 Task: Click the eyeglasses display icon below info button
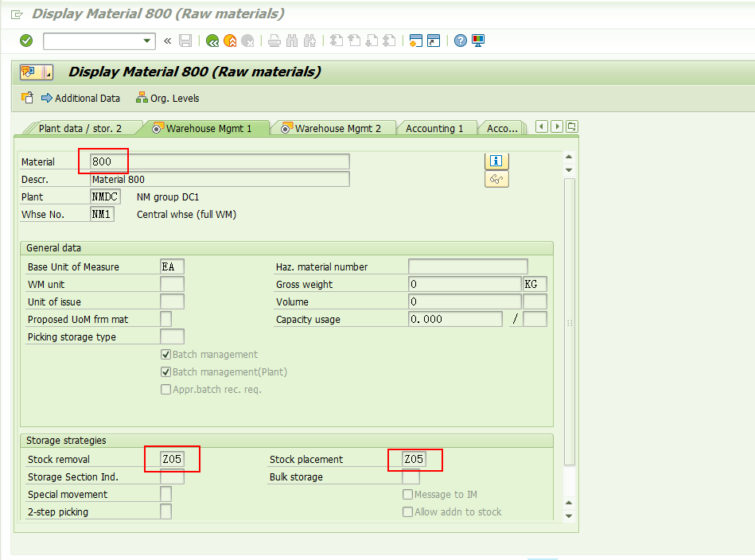tap(495, 179)
